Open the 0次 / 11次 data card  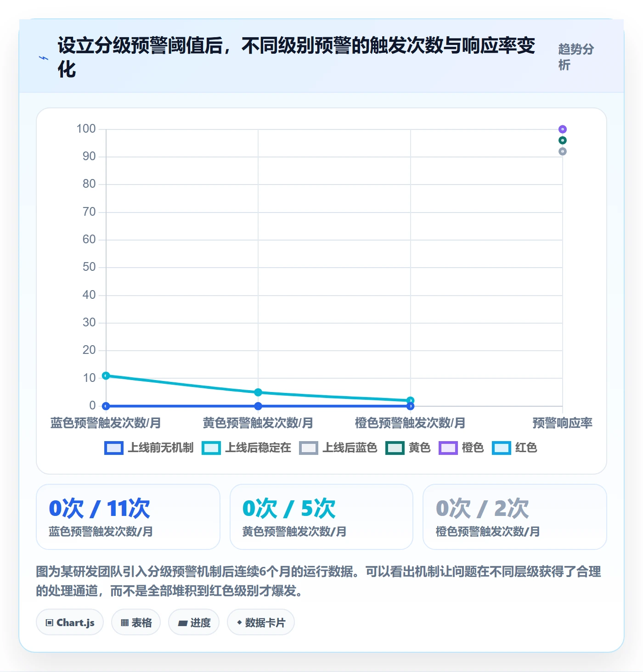(x=128, y=517)
